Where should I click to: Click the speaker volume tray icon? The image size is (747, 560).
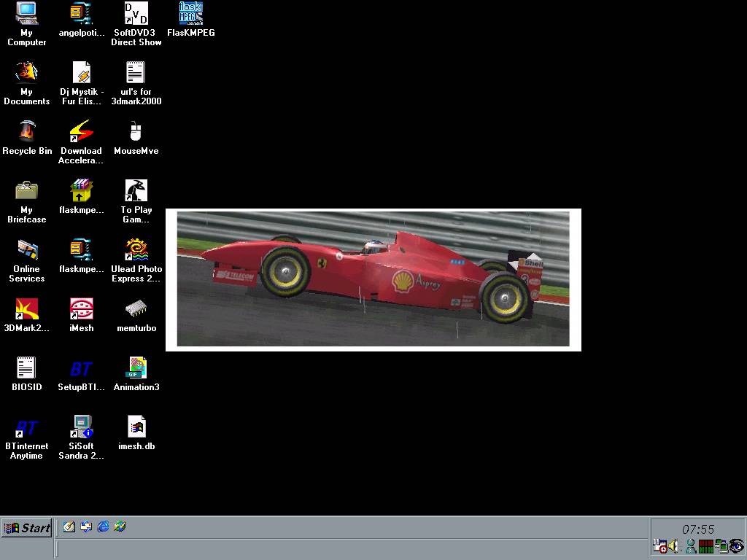tap(675, 545)
